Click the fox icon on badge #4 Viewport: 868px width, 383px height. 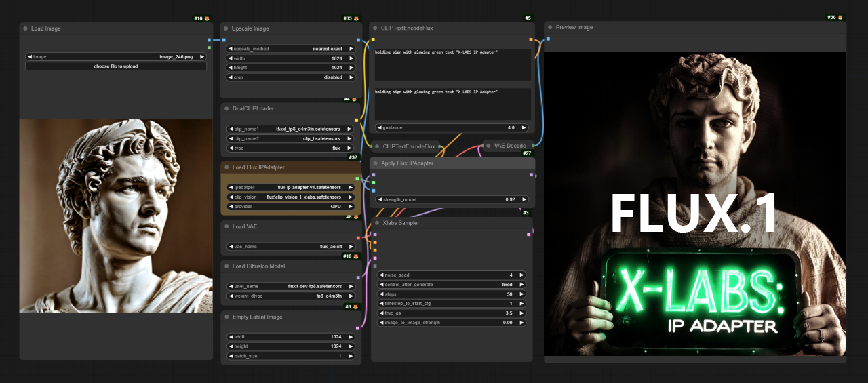tap(355, 99)
